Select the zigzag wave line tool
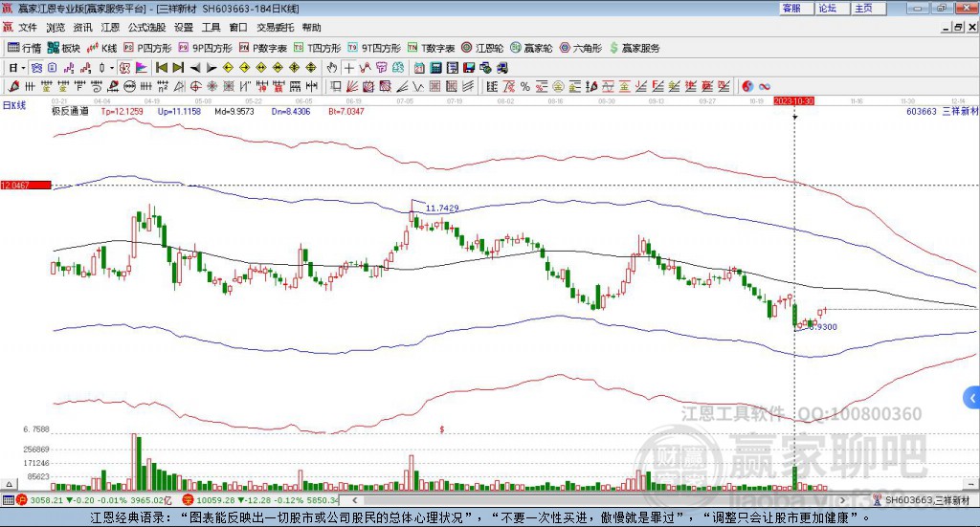This screenshot has height=527, width=980. tap(417, 86)
